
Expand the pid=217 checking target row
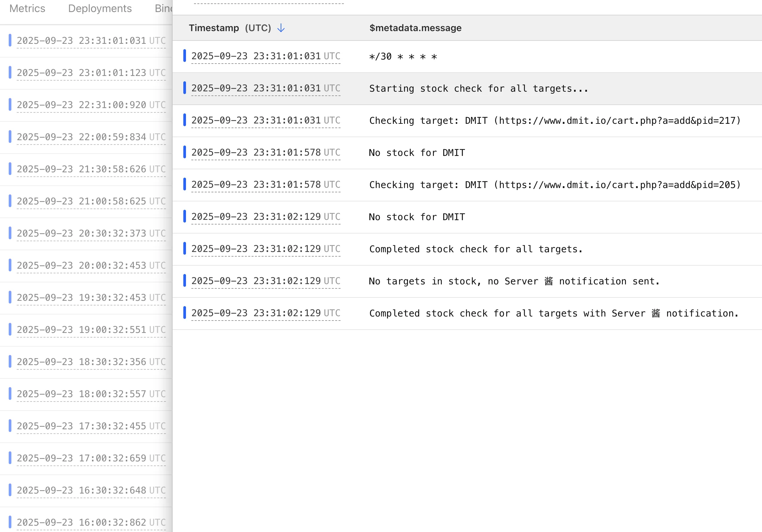555,121
